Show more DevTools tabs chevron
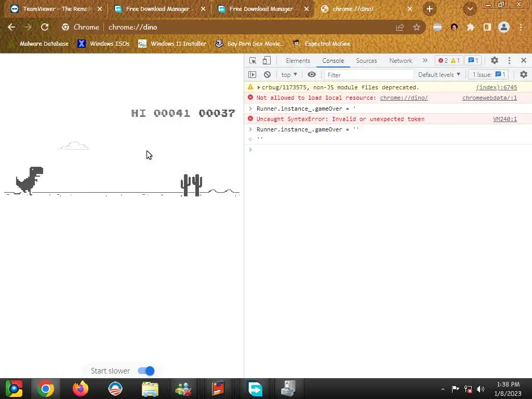 (425, 60)
